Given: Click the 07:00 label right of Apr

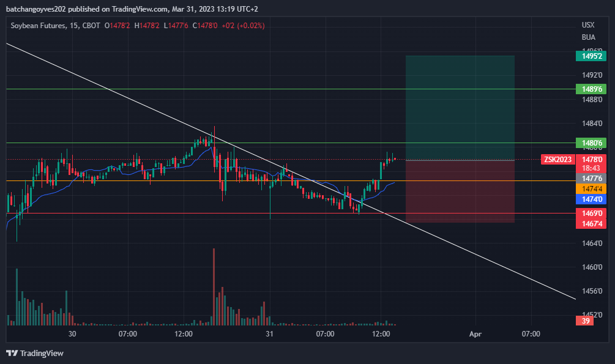Looking at the screenshot, I should (531, 334).
